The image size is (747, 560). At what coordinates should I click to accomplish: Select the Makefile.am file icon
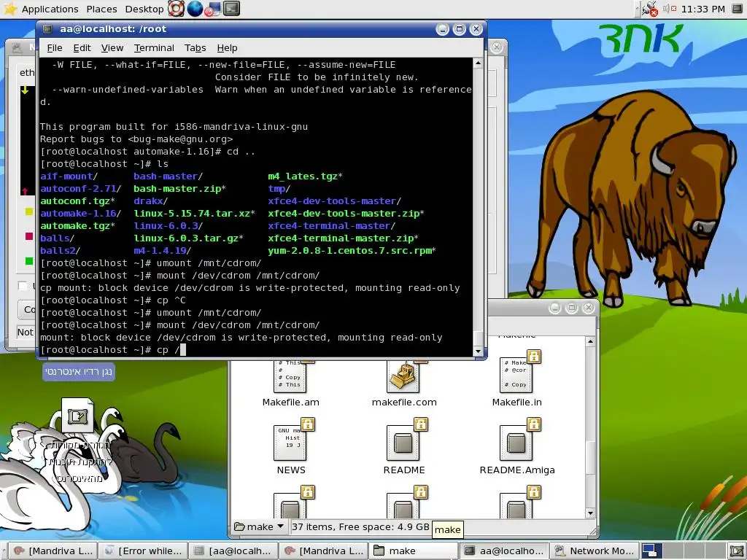point(290,376)
